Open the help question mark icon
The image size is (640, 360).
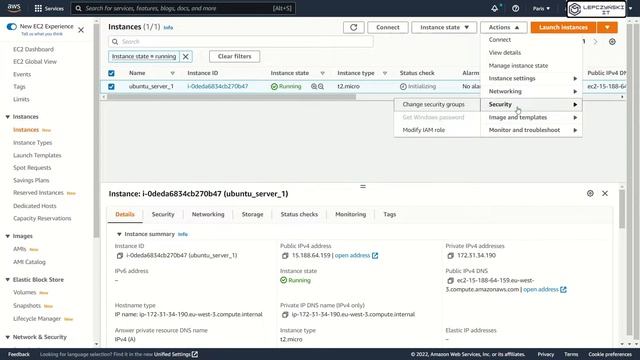(516, 8)
